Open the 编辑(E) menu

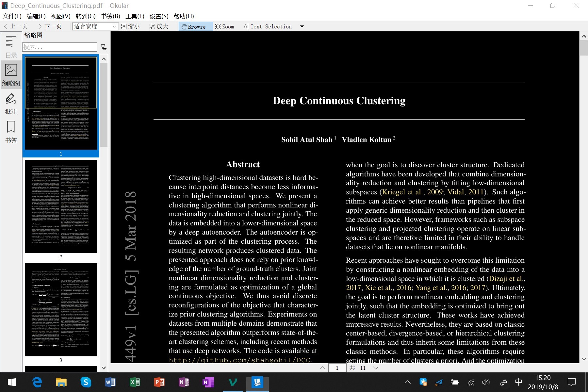pyautogui.click(x=36, y=16)
